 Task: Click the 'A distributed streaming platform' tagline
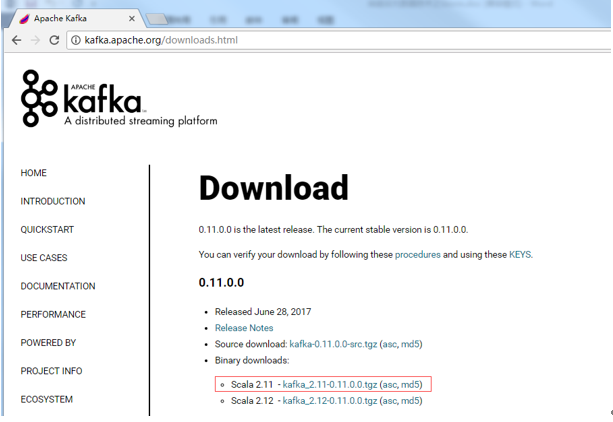(x=141, y=121)
